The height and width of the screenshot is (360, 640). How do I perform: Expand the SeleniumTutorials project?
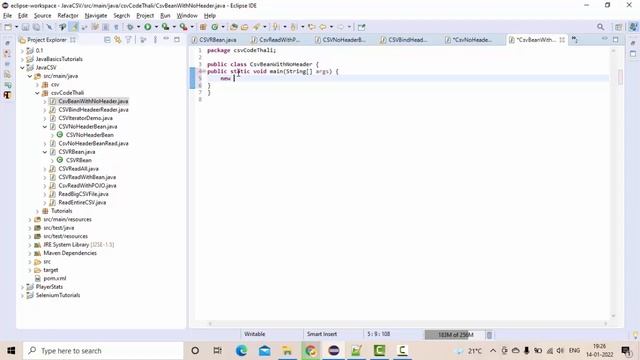pos(22,296)
